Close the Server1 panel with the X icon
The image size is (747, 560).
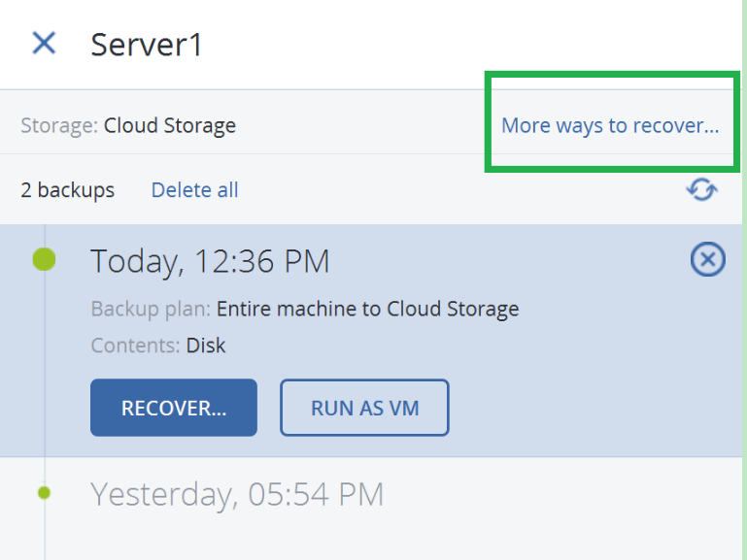coord(44,44)
